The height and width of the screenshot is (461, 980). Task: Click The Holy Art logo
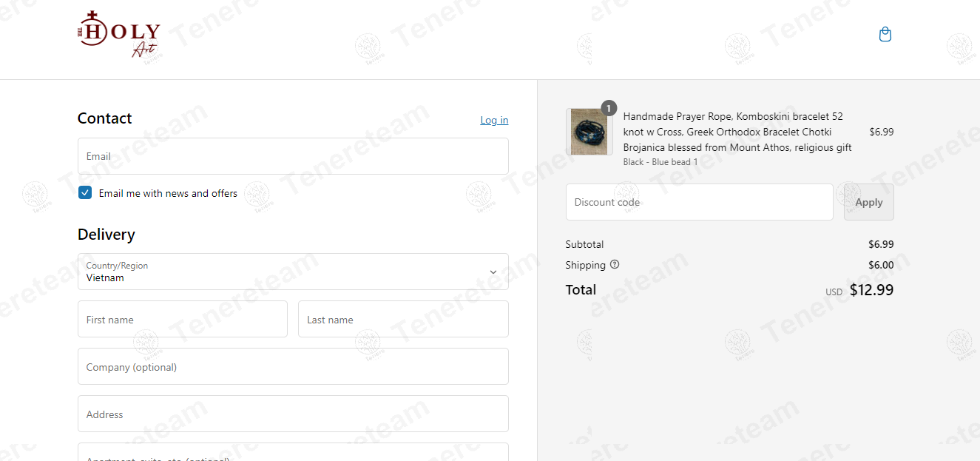coord(118,35)
